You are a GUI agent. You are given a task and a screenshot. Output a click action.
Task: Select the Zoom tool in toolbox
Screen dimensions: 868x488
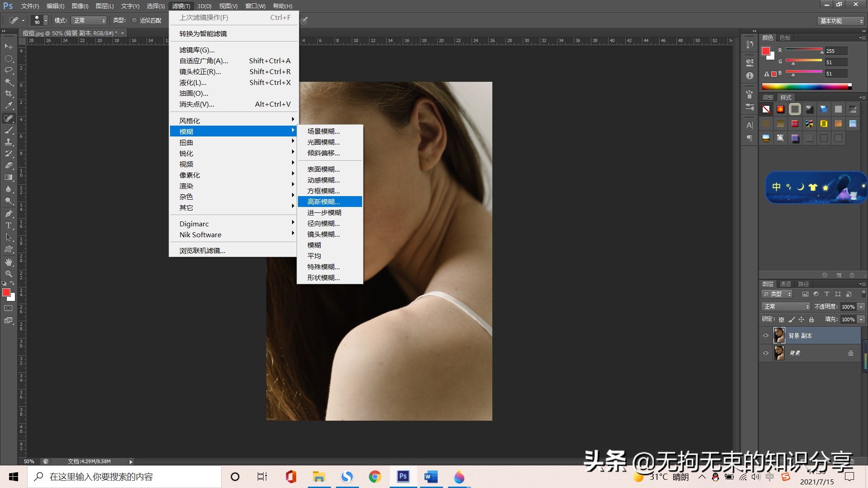point(8,274)
